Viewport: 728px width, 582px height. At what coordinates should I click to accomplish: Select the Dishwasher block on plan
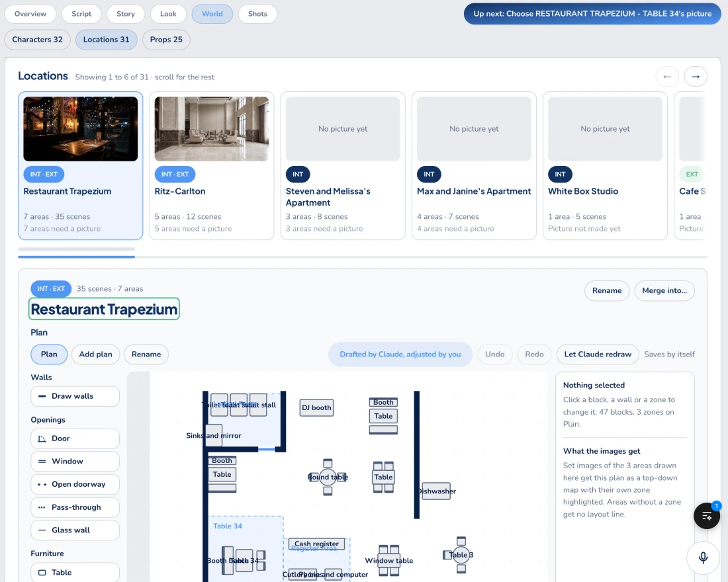436,491
